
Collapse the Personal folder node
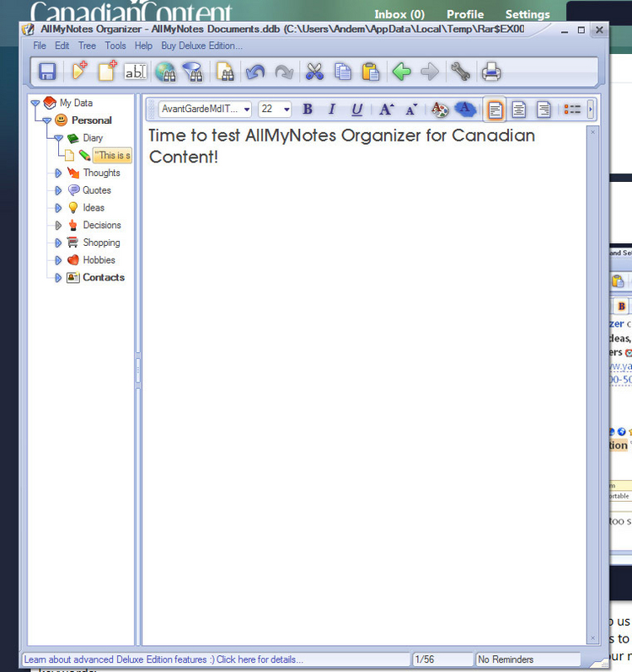tap(47, 121)
